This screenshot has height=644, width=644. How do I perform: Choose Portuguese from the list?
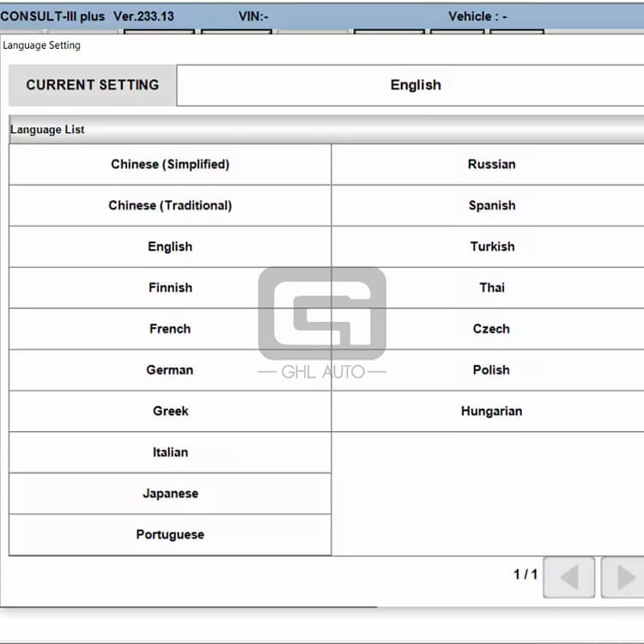(170, 534)
